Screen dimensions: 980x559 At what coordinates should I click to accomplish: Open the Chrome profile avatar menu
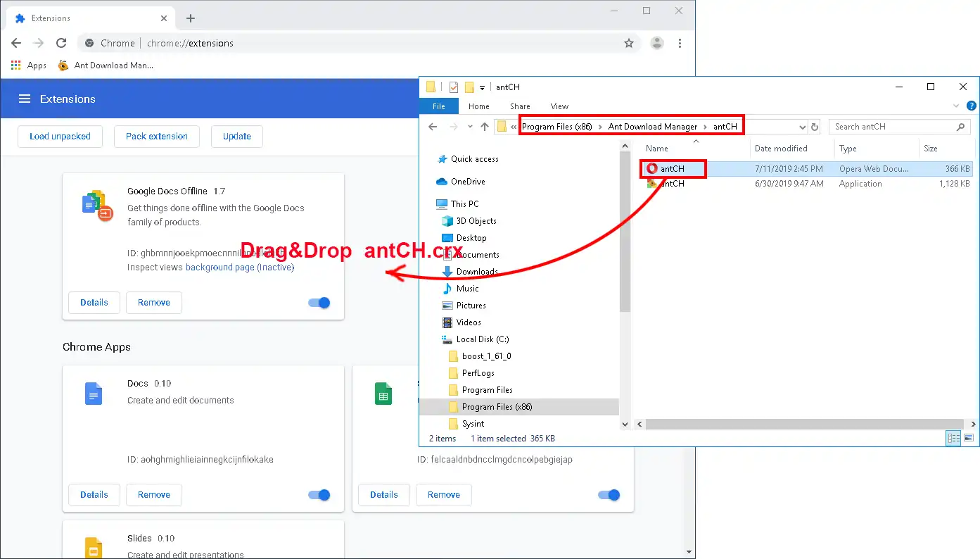[657, 43]
